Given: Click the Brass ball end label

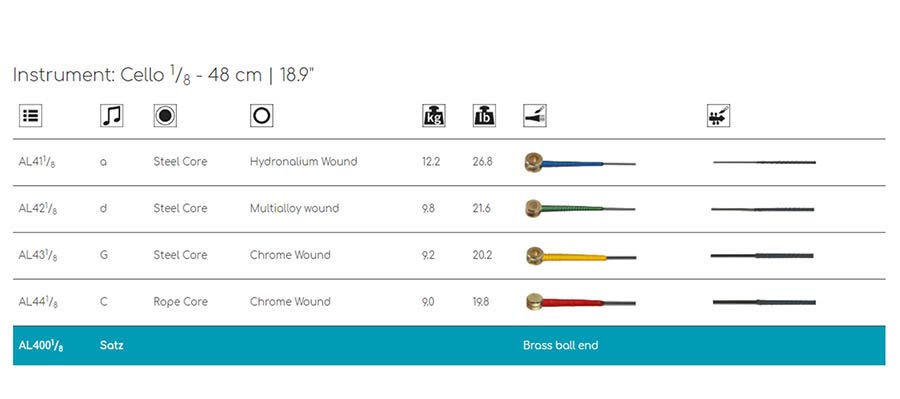Looking at the screenshot, I should [561, 345].
